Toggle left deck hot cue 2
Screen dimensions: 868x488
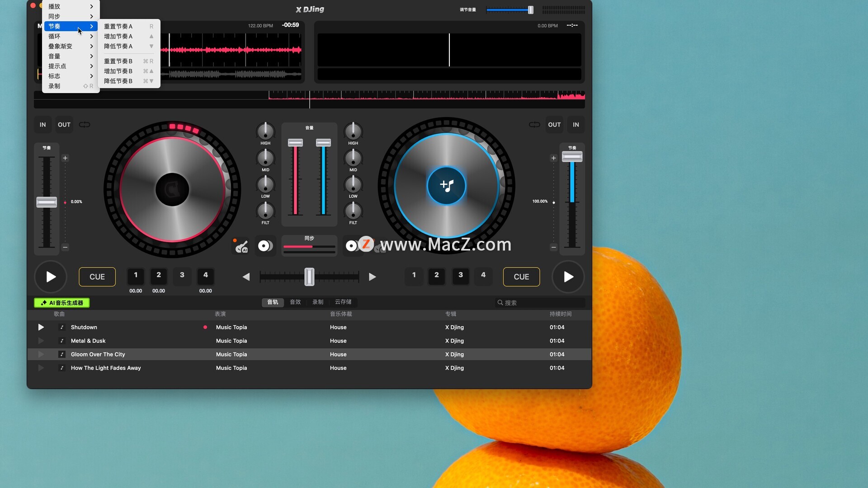click(x=159, y=275)
